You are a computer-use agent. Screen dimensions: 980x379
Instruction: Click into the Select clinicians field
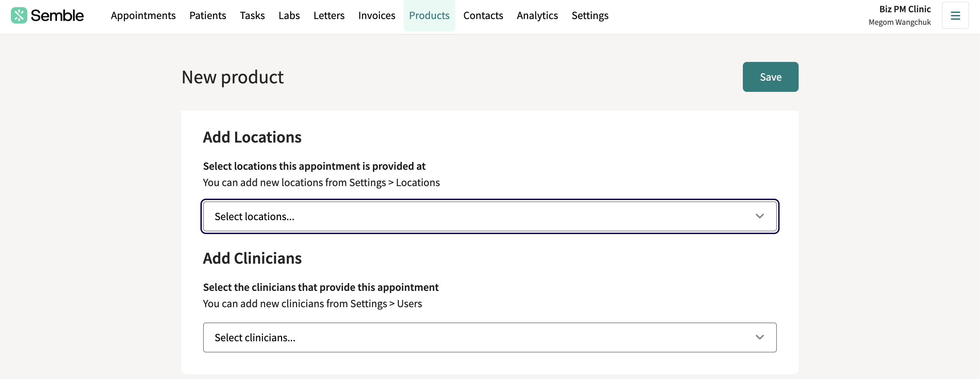490,337
